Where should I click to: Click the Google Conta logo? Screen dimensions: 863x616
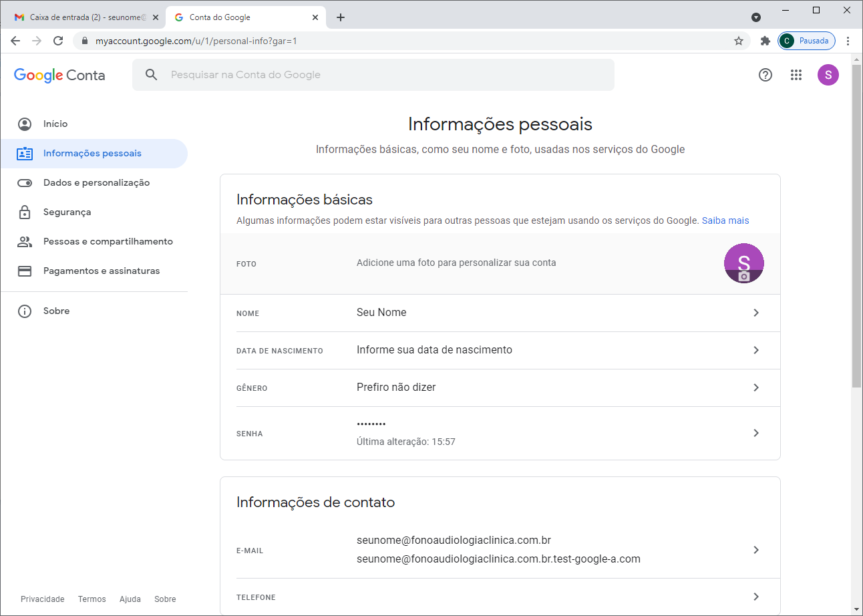(59, 75)
